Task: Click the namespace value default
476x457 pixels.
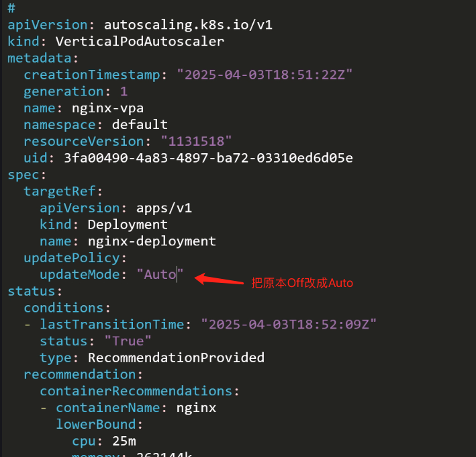Action: tap(140, 124)
